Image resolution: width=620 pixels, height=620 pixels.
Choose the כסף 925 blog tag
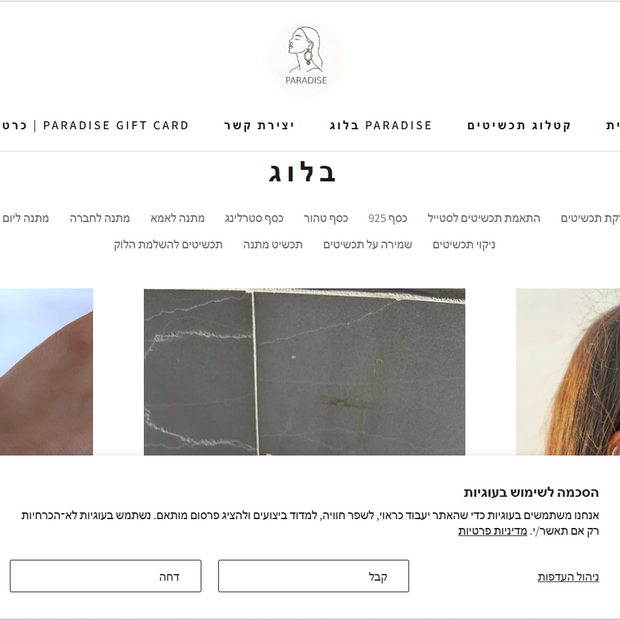click(388, 218)
